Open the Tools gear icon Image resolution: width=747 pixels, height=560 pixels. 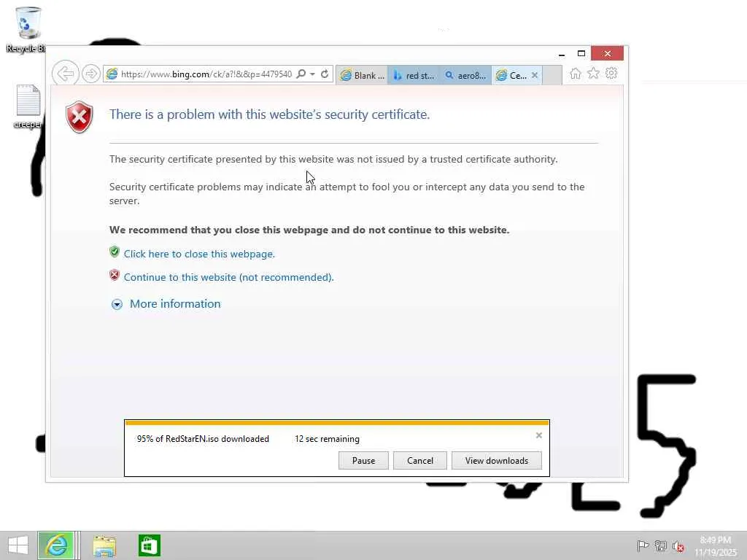611,74
